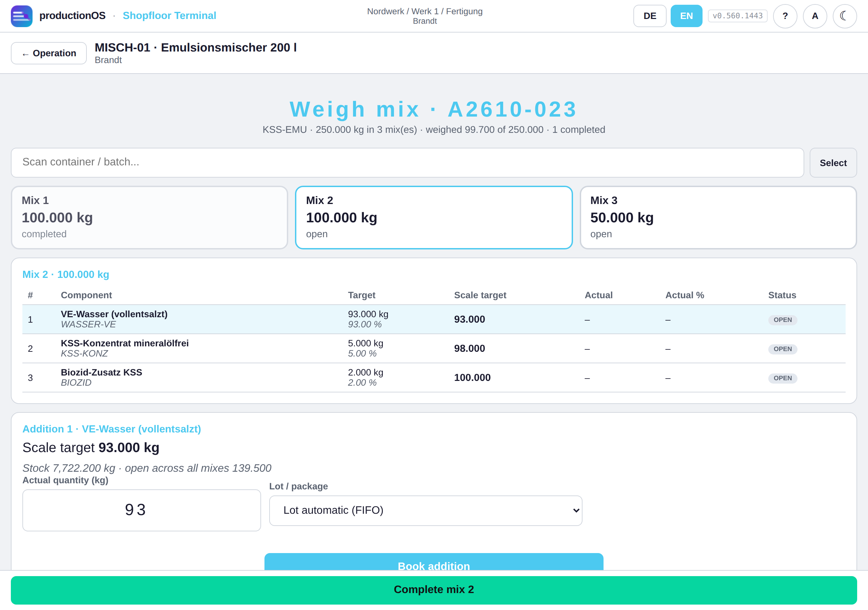868x610 pixels.
Task: Click the Book addition button
Action: [x=434, y=562]
